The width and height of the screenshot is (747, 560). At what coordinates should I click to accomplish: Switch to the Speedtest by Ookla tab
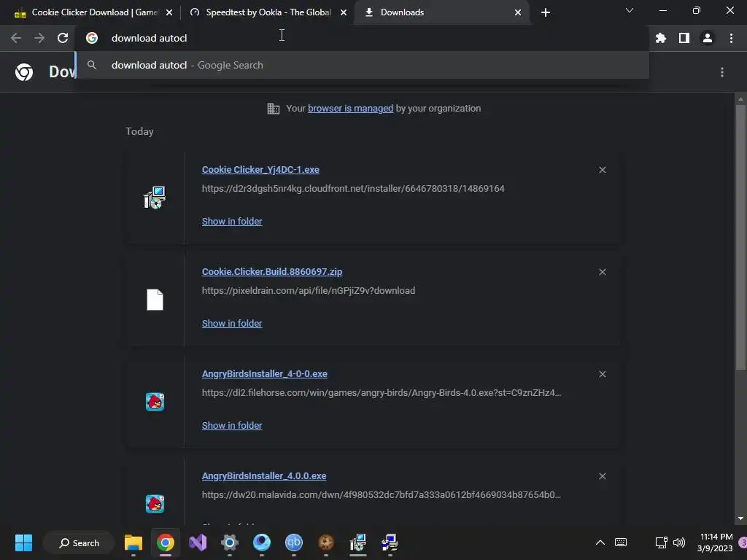(268, 12)
